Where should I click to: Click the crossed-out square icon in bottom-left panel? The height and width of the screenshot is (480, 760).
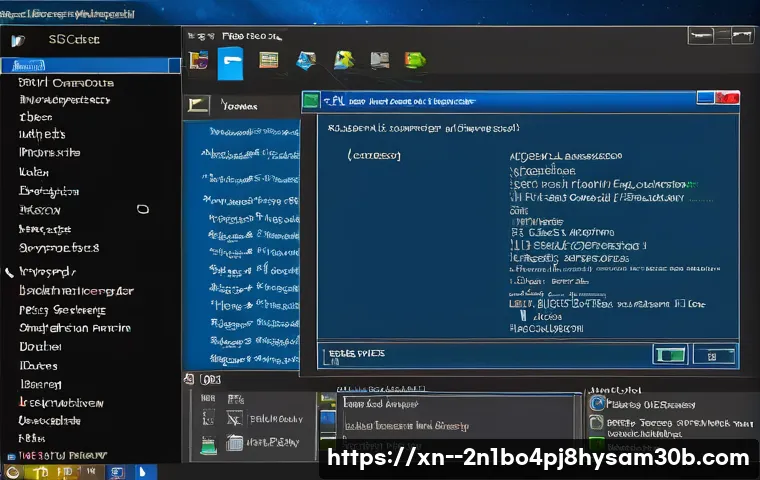[x=234, y=418]
